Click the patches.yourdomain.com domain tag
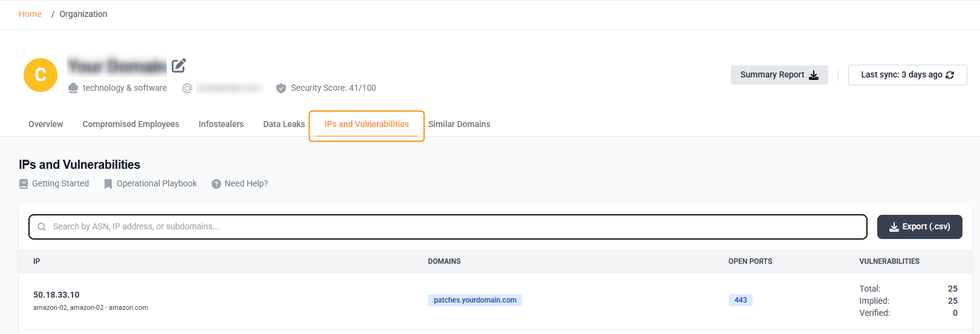This screenshot has height=334, width=980. tap(475, 300)
